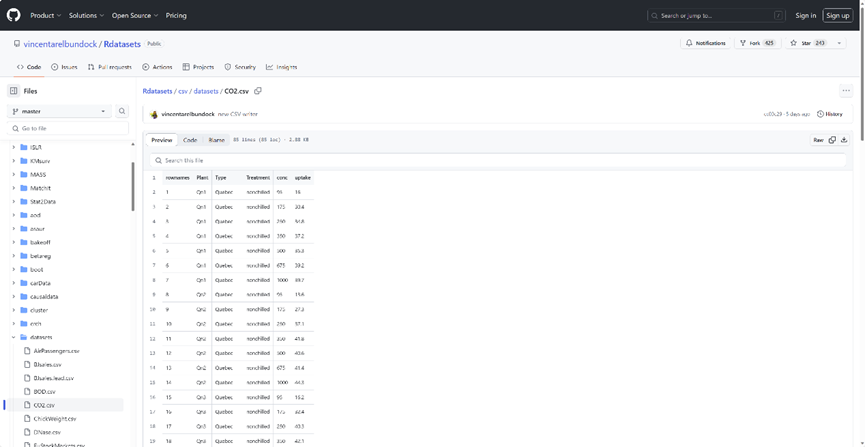The width and height of the screenshot is (865, 447).
Task: Open the Product menu in header
Action: coord(46,15)
